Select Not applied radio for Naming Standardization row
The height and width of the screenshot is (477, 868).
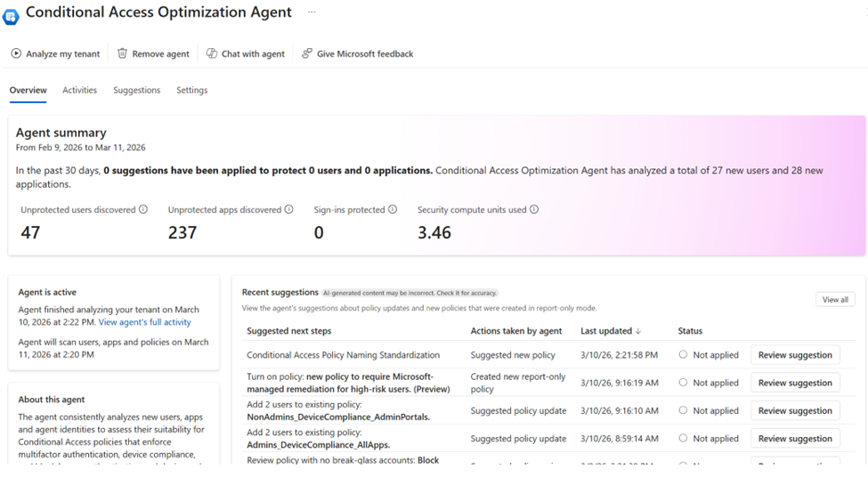(x=683, y=355)
